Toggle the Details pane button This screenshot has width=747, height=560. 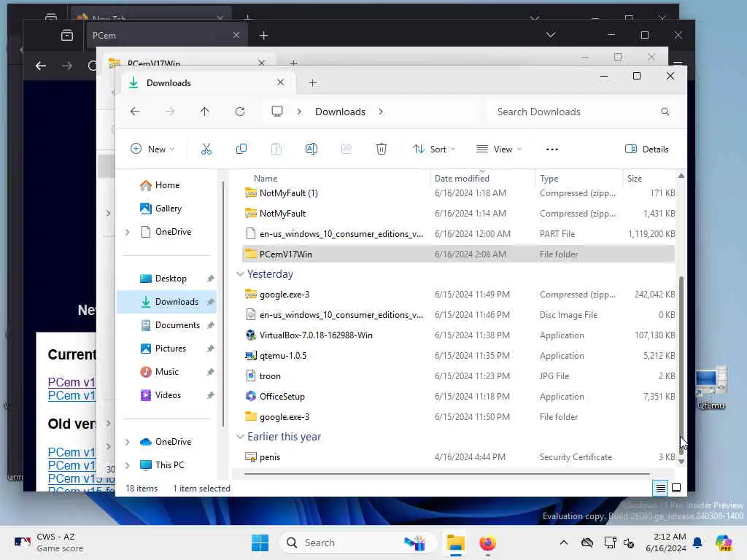(646, 149)
